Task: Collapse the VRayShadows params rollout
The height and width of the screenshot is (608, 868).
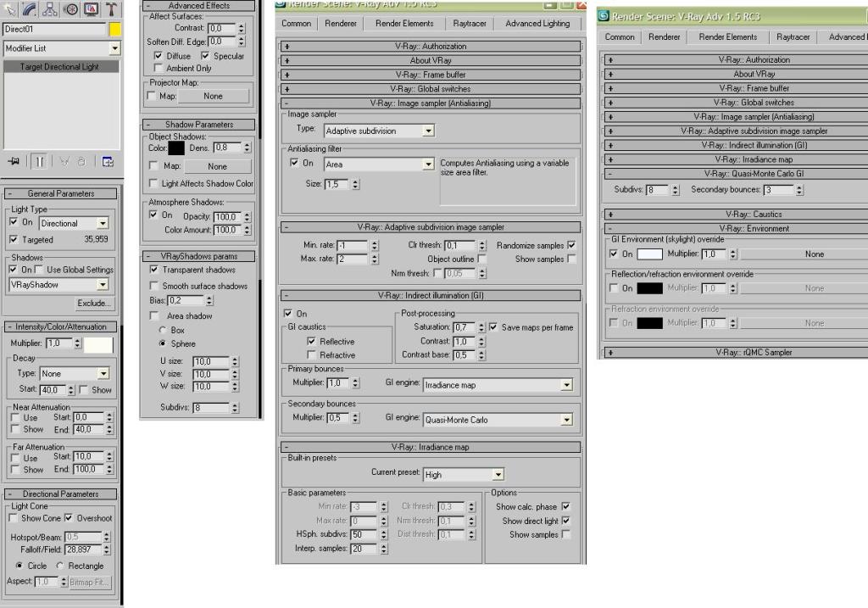Action: (198, 256)
